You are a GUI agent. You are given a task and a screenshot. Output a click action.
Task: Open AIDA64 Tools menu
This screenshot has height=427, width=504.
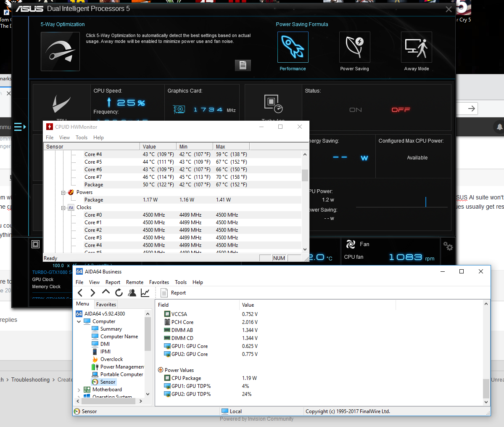click(x=181, y=282)
